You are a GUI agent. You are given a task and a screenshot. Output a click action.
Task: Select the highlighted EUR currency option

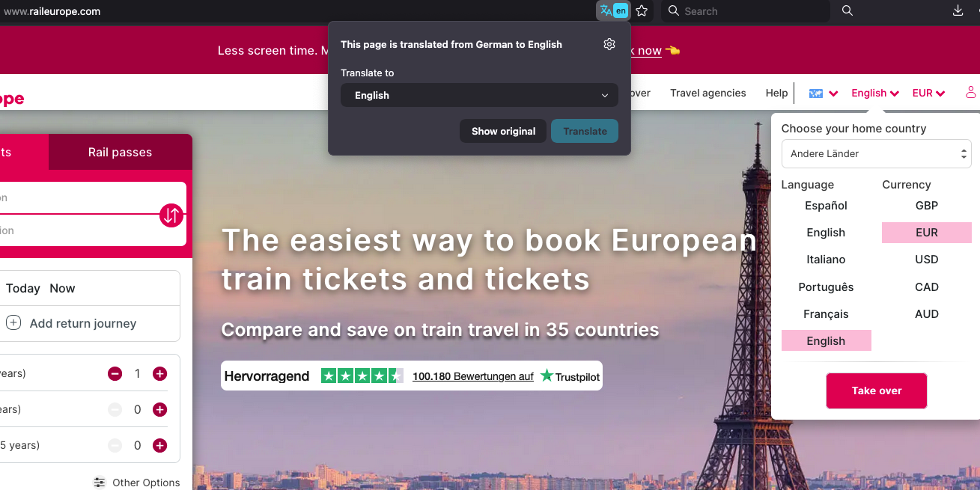(x=927, y=233)
